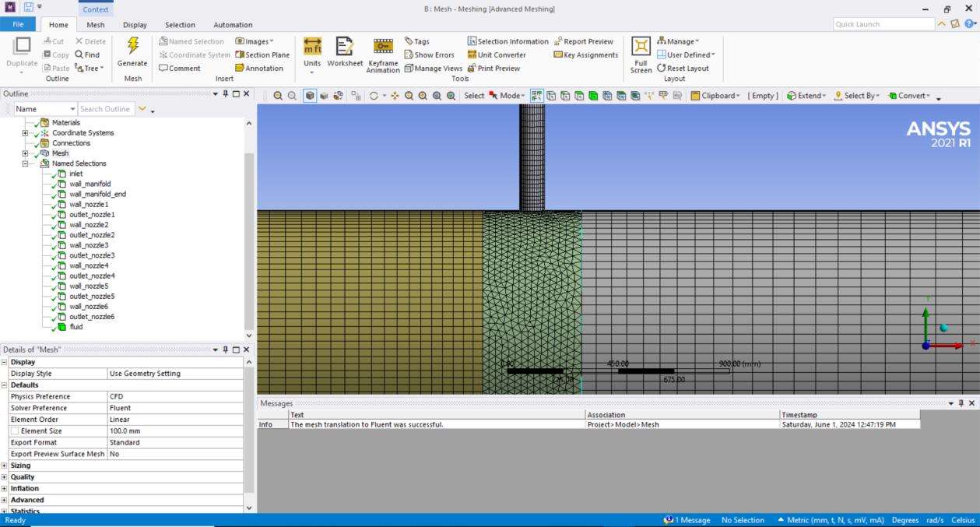Insert a Comment
Screen dimensions: 980x527
click(179, 68)
